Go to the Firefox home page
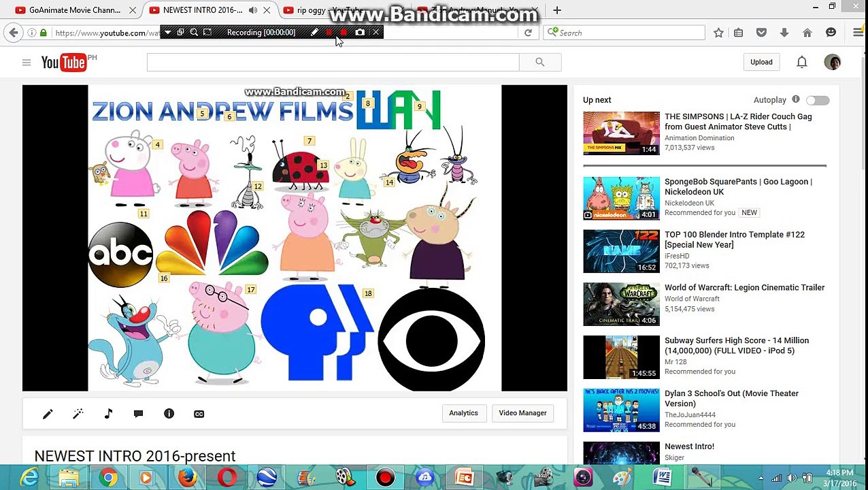 coord(807,33)
